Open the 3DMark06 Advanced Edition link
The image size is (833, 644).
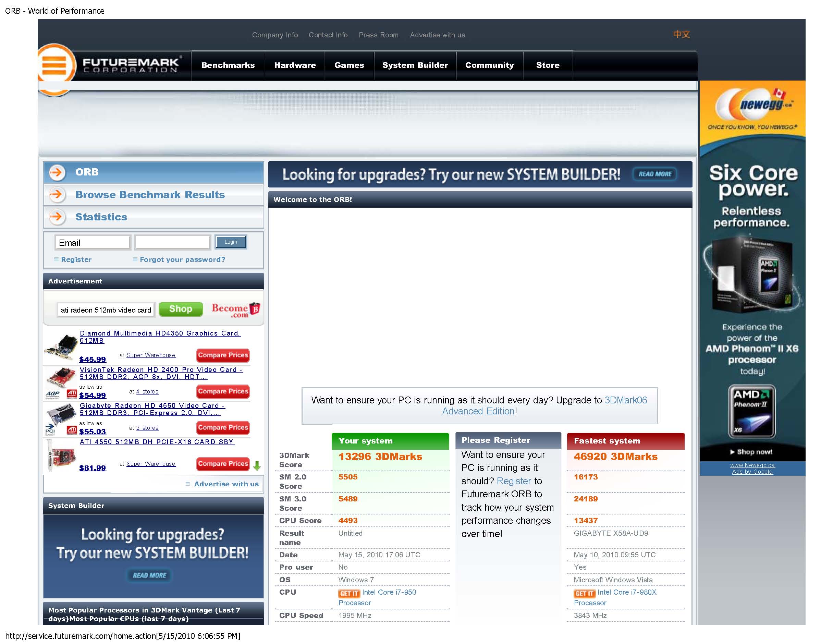(545, 405)
